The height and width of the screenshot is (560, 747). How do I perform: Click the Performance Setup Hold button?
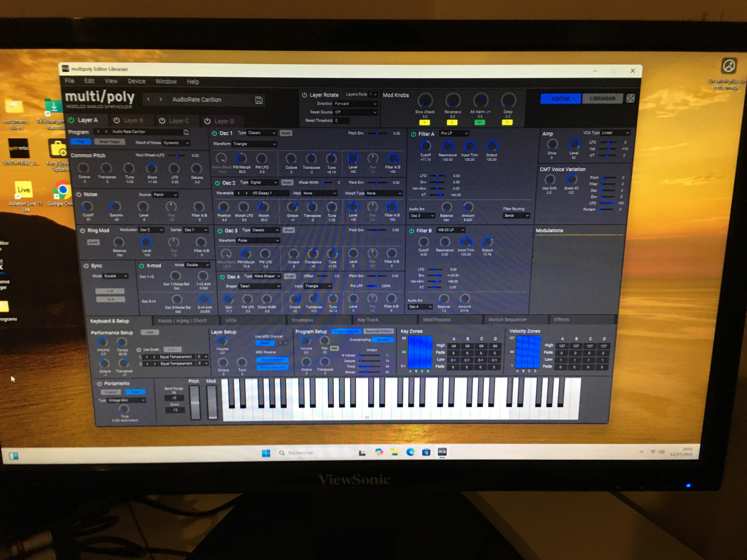pos(150,332)
